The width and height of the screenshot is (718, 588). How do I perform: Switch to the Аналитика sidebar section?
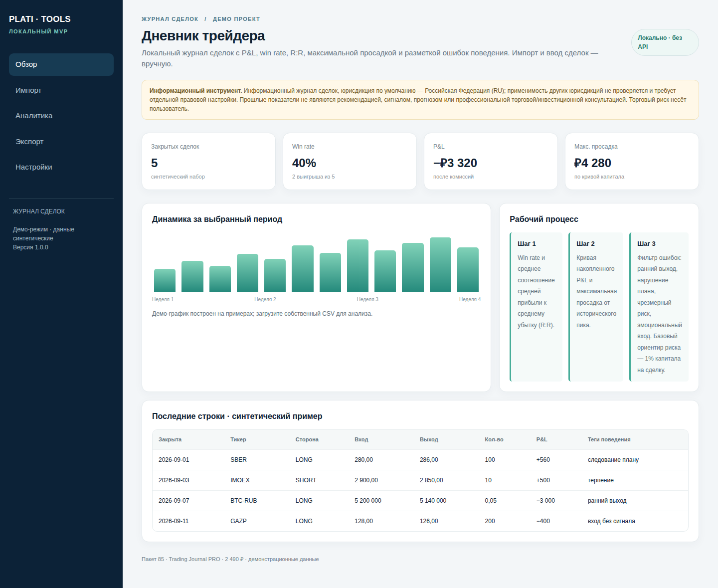pos(61,116)
